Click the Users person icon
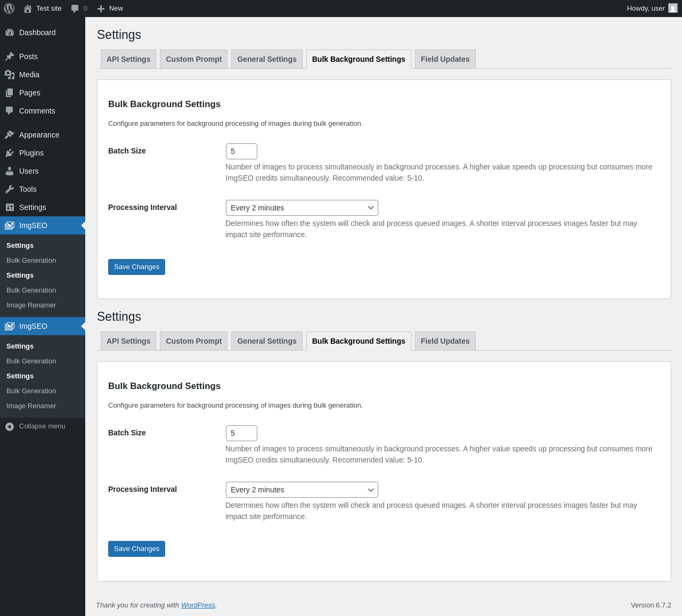The height and width of the screenshot is (616, 682). point(10,171)
